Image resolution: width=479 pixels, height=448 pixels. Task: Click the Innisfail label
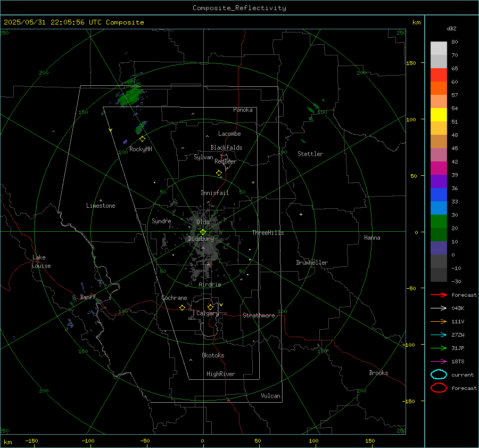[x=214, y=193]
